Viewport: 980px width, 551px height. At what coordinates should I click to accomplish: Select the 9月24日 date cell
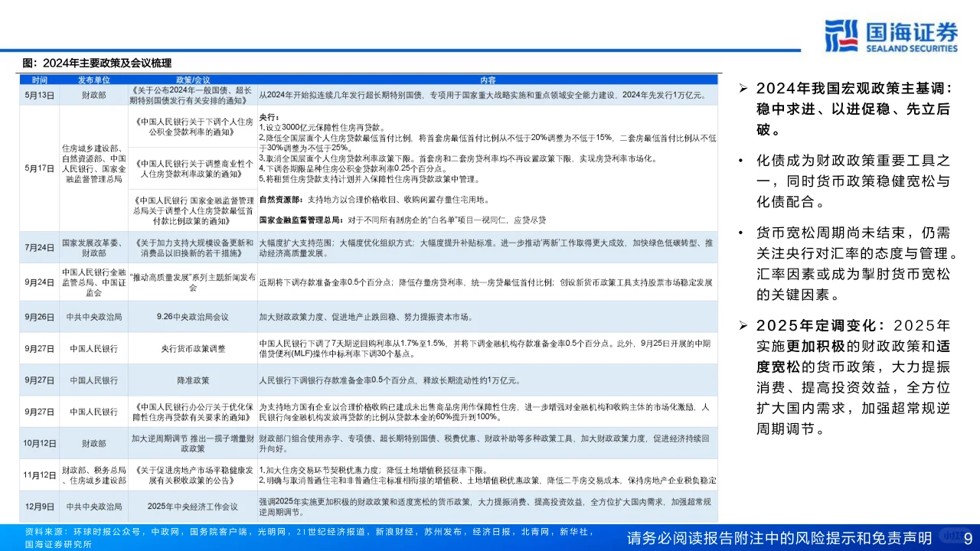(x=40, y=282)
